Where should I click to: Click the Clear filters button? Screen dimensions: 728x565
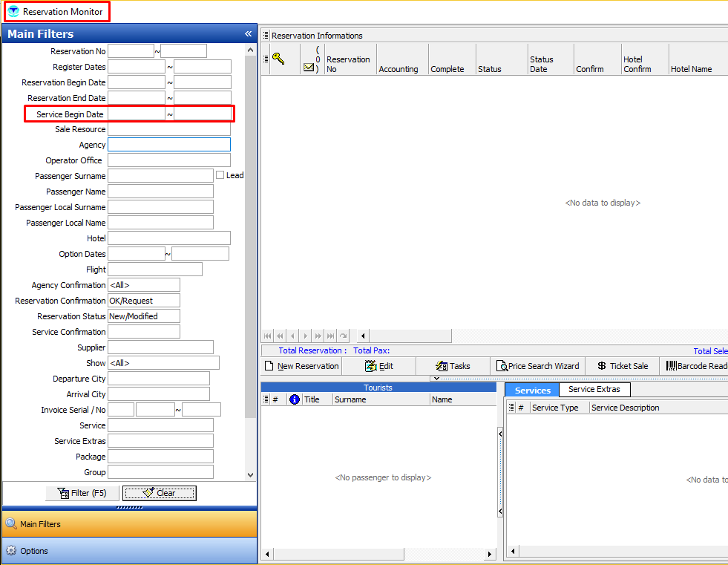[160, 493]
